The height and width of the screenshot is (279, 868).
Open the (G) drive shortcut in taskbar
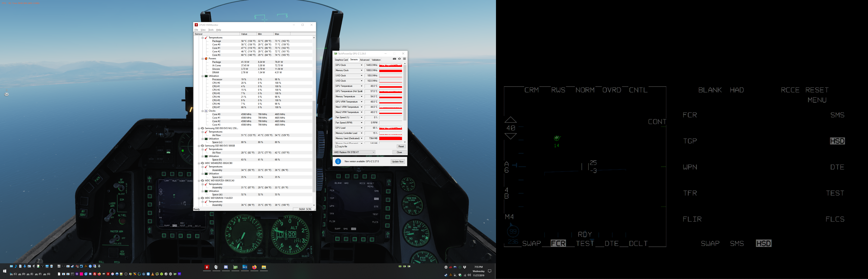(47, 274)
